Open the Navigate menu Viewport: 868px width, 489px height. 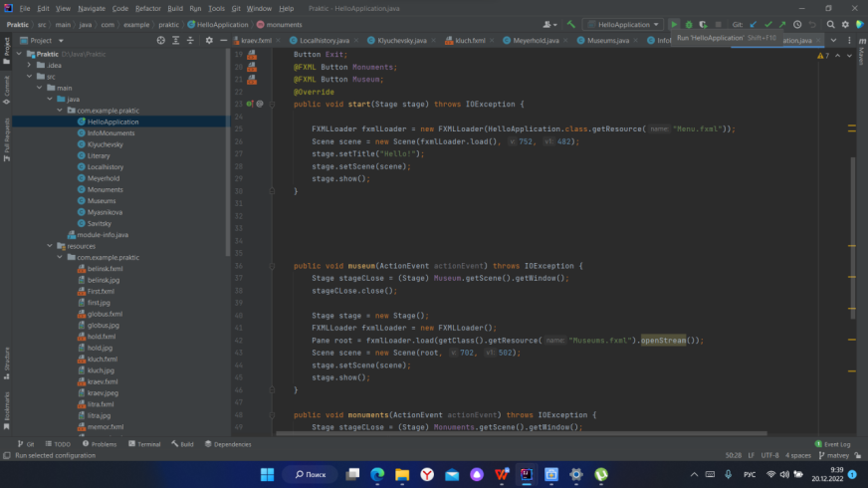[x=92, y=8]
